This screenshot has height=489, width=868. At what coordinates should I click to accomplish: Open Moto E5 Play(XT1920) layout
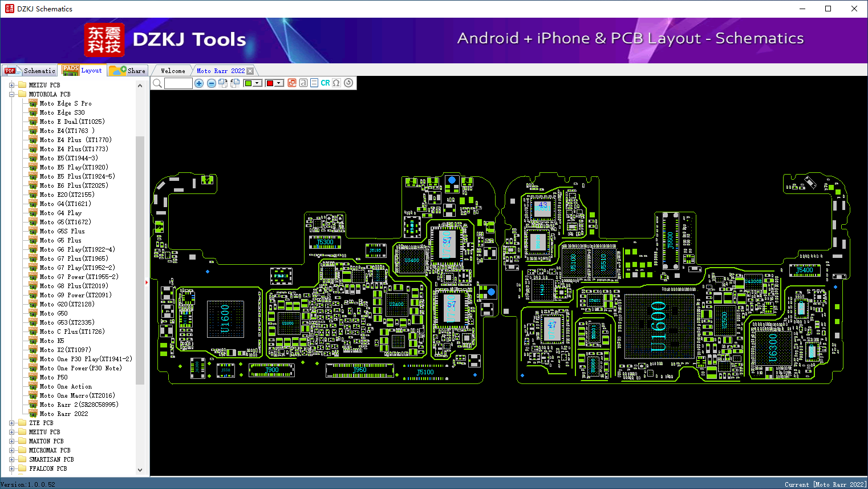pos(74,167)
